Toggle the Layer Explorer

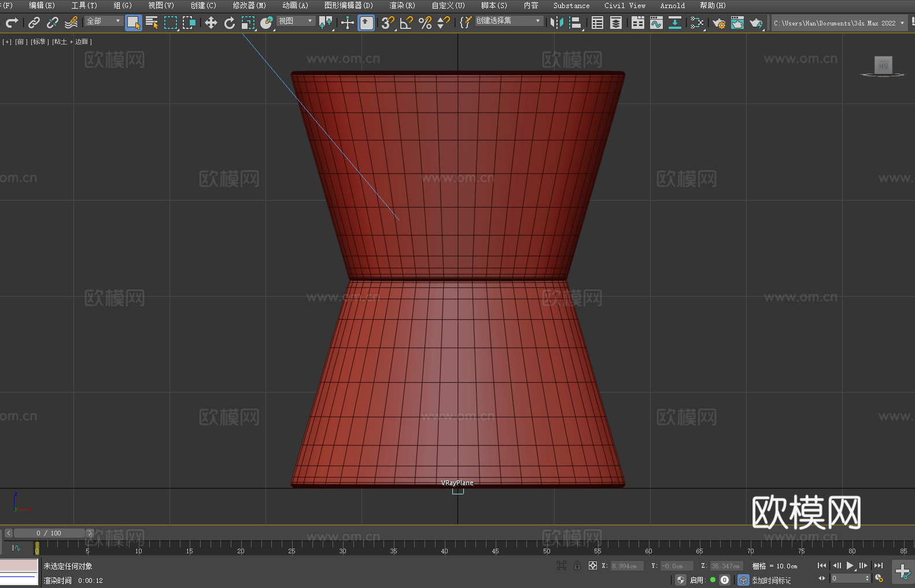coord(616,23)
